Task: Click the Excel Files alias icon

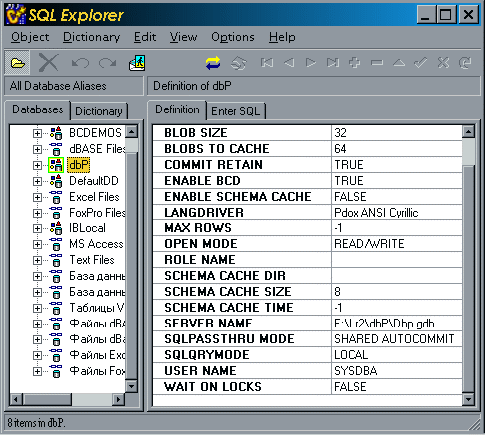Action: click(56, 197)
